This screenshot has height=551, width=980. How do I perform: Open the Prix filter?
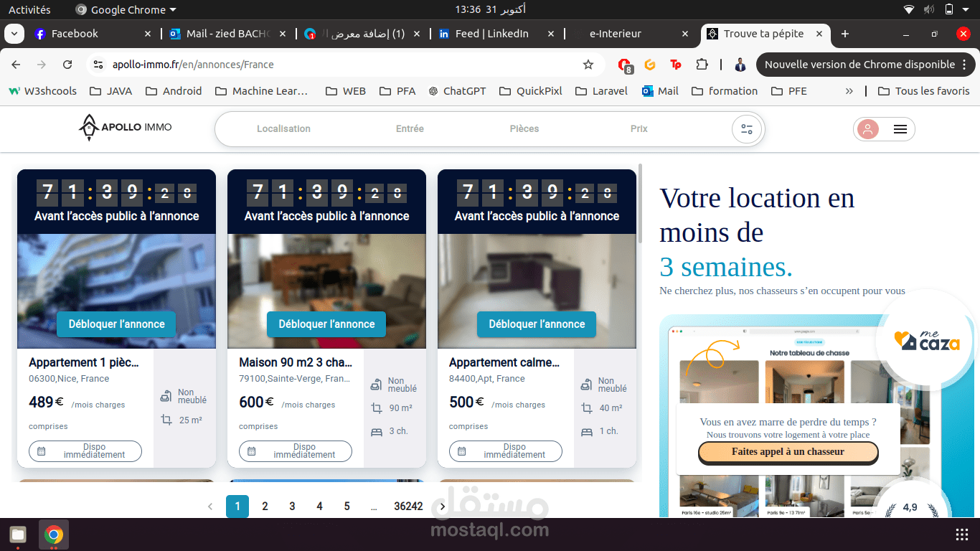(639, 129)
